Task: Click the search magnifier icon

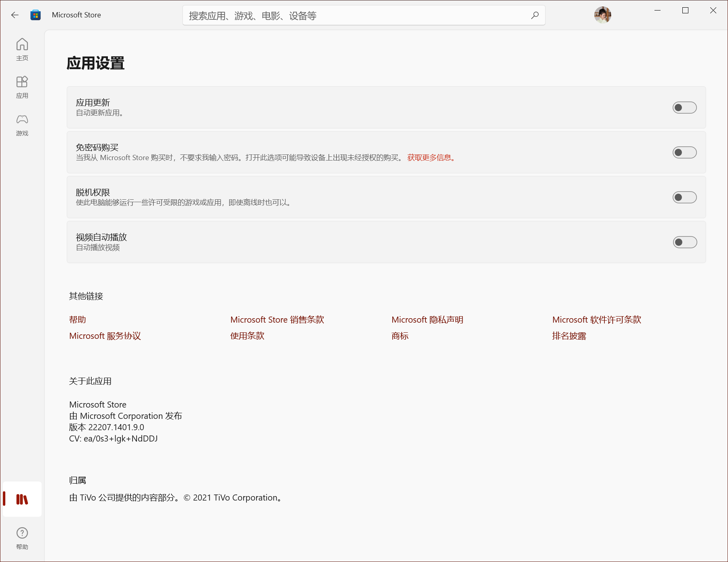Action: pyautogui.click(x=535, y=15)
